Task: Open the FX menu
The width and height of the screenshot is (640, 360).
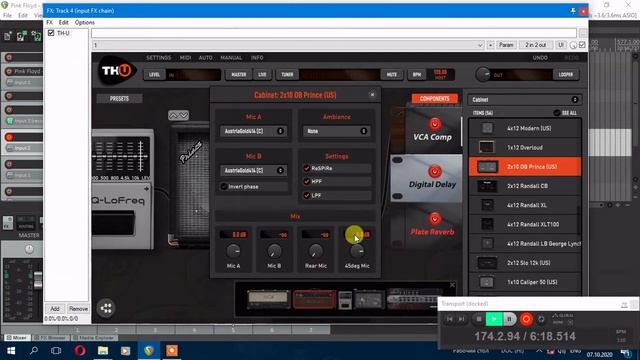Action: [49, 22]
